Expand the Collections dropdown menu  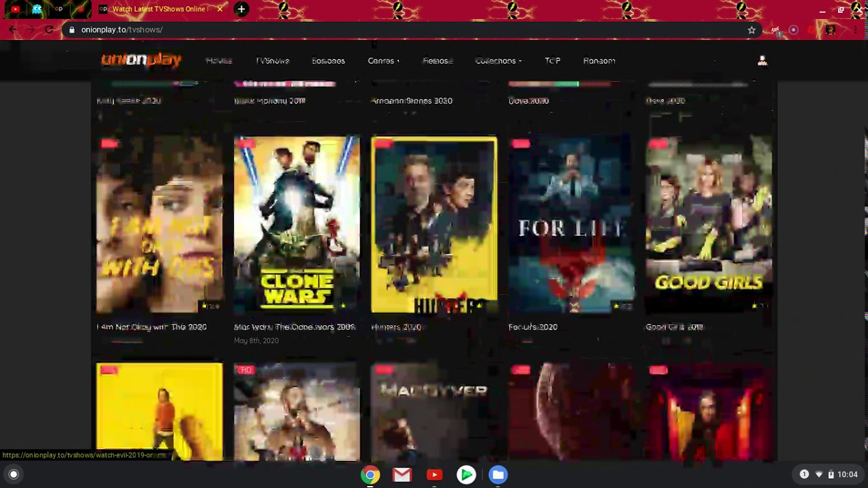tap(498, 61)
